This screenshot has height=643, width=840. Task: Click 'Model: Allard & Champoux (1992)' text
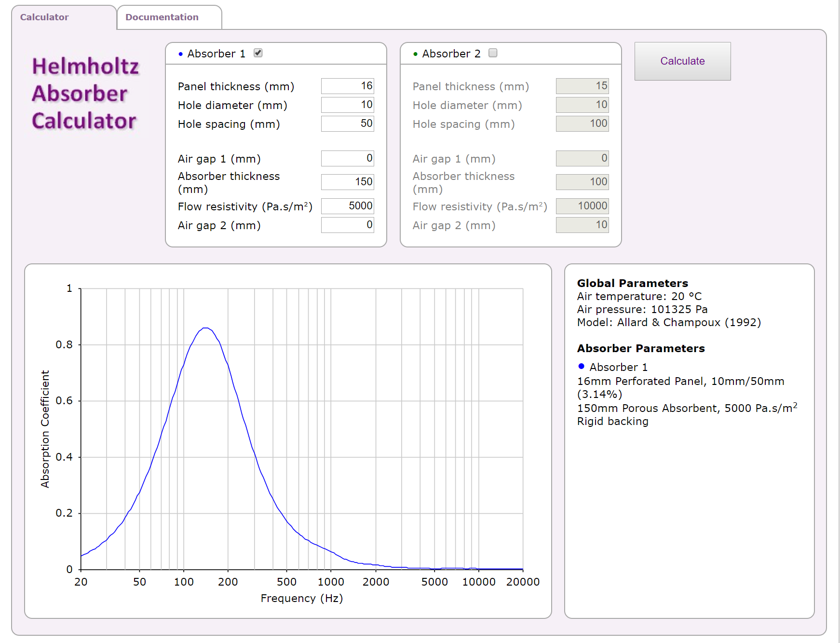pyautogui.click(x=669, y=322)
